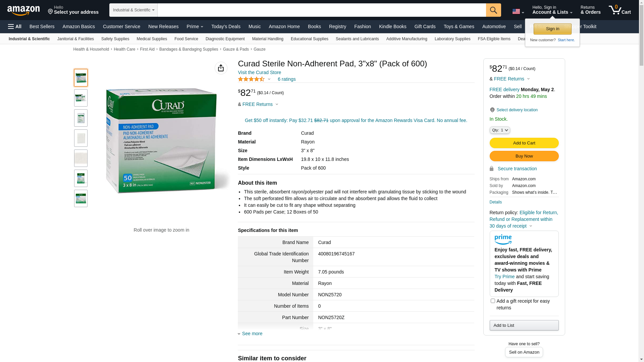644x362 pixels.
Task: Select the second product thumbnail
Action: point(81,98)
